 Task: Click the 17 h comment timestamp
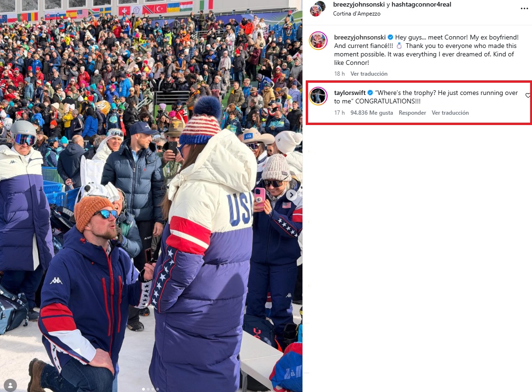point(339,113)
